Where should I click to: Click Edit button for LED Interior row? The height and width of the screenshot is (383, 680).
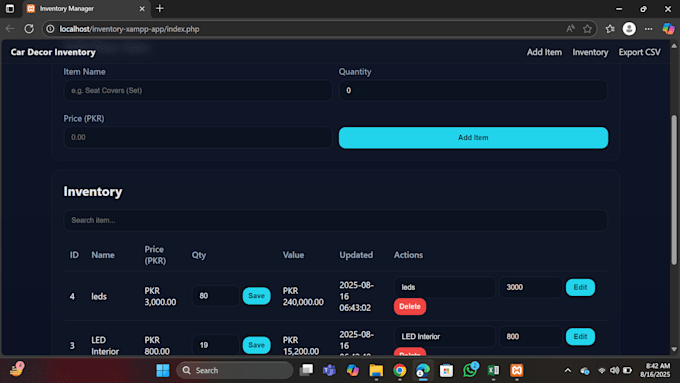coord(580,337)
